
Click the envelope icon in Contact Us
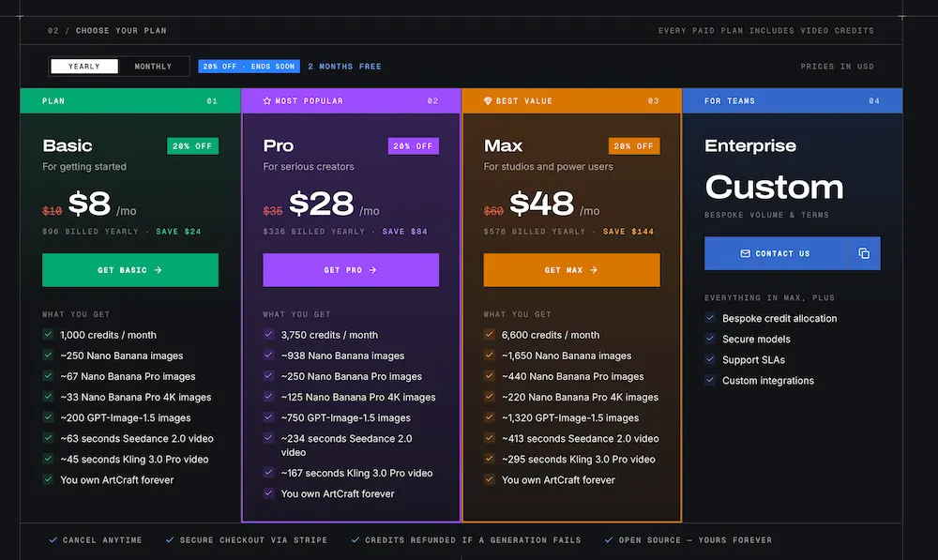click(746, 253)
